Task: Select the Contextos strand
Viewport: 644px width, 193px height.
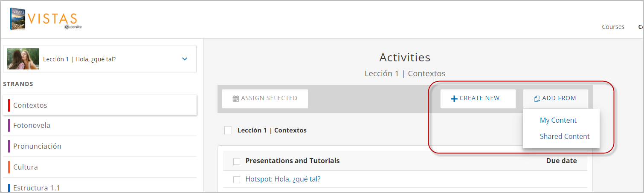Action: point(100,105)
